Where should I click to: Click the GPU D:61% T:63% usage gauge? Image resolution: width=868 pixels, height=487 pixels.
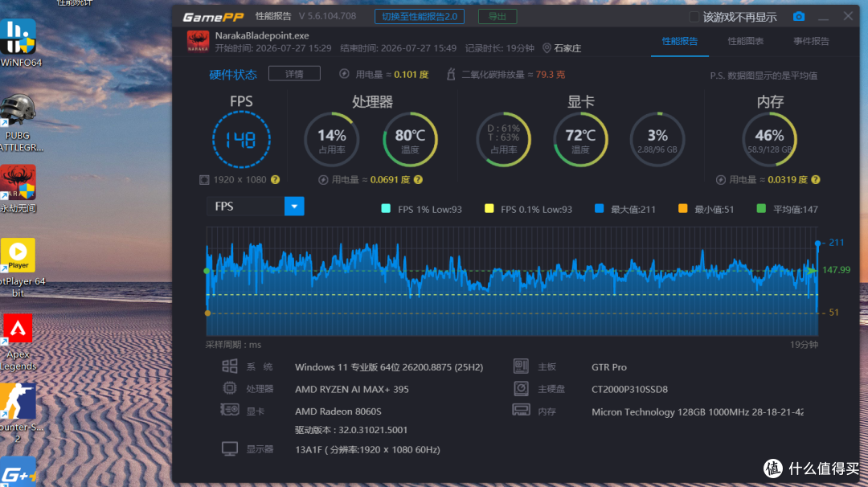(503, 140)
